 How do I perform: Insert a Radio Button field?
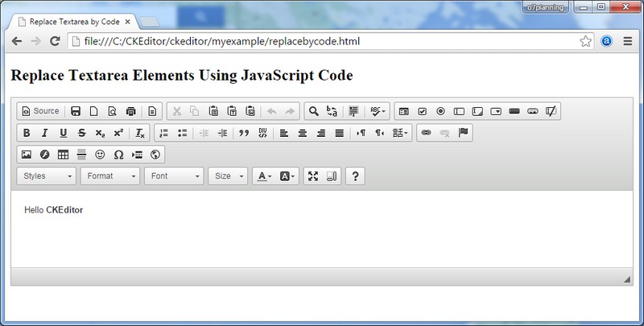point(440,111)
